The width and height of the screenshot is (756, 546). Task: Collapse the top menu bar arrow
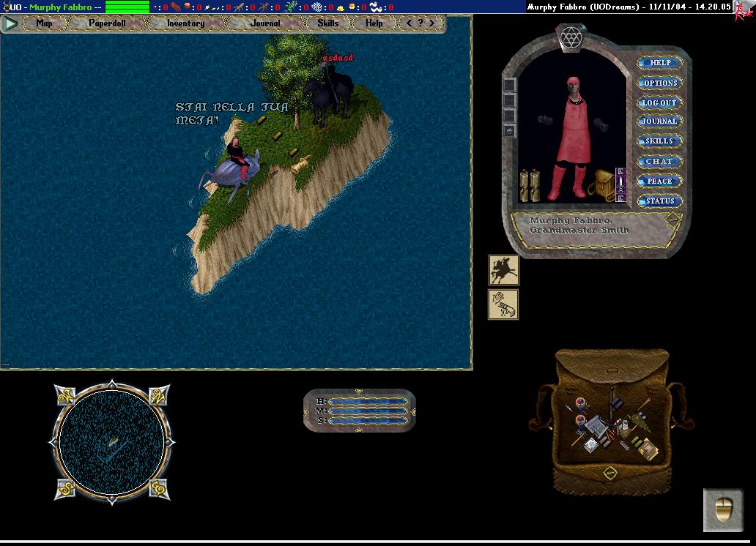10,23
